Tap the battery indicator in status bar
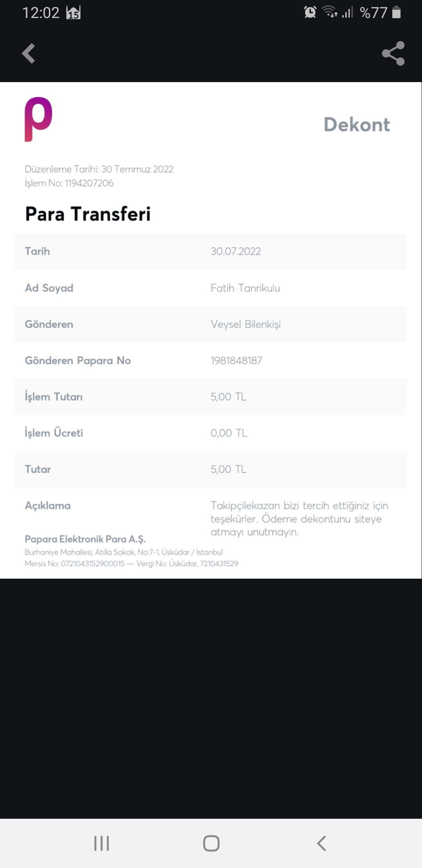The width and height of the screenshot is (422, 868). [396, 12]
